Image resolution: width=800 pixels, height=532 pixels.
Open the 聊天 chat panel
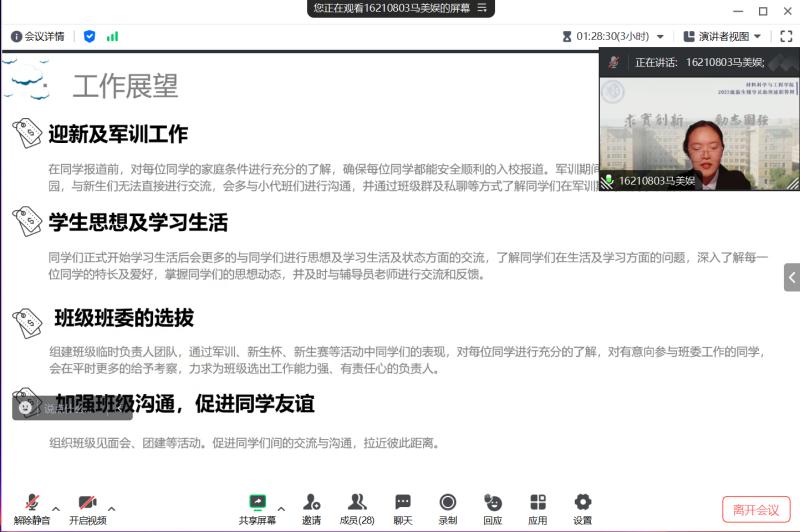402,508
